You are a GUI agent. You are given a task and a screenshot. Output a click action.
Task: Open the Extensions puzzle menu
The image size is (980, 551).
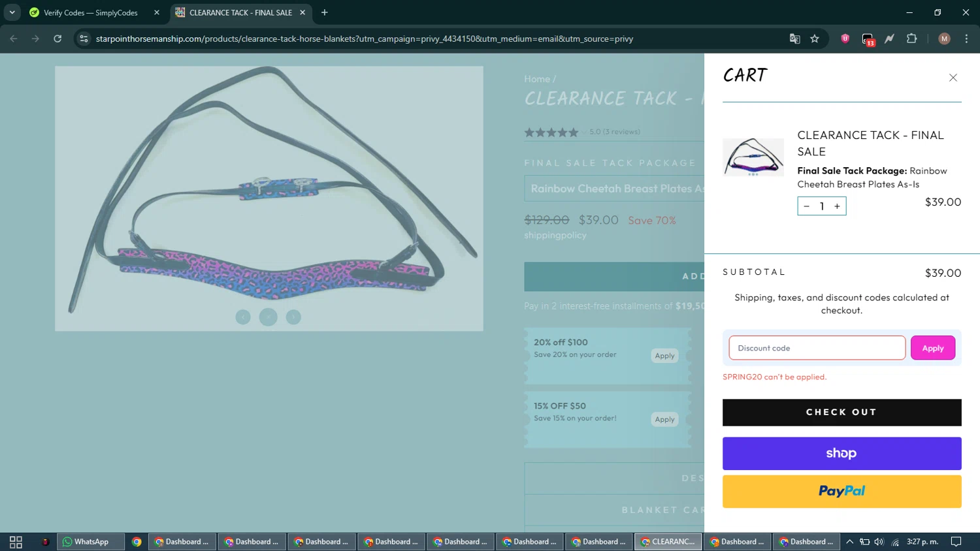pyautogui.click(x=911, y=39)
